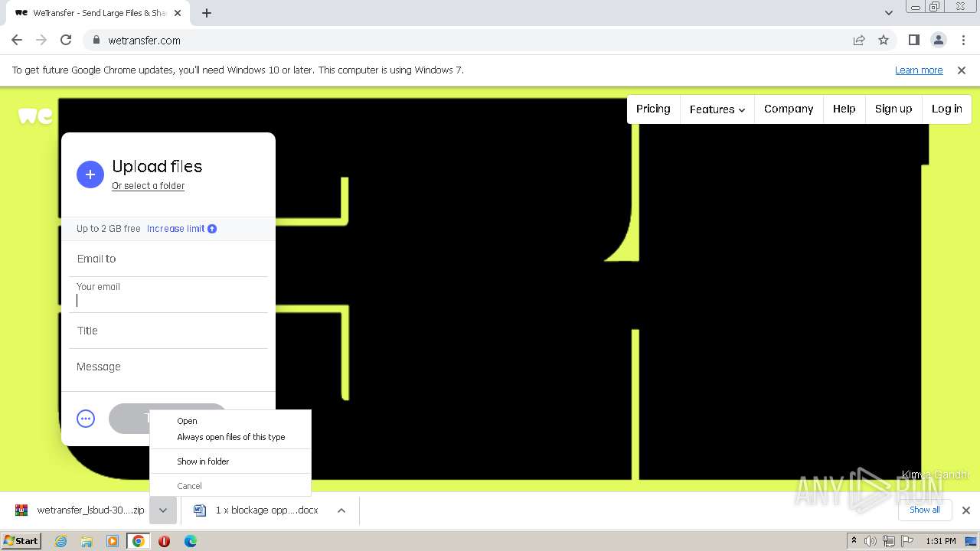The width and height of the screenshot is (980, 551).
Task: Collapse the zip download options arrow
Action: [x=163, y=510]
